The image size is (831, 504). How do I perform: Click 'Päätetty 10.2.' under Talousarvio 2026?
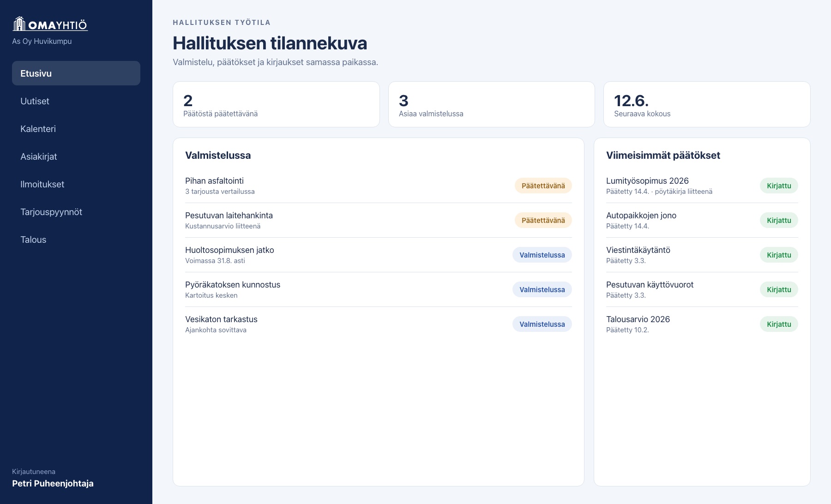pyautogui.click(x=627, y=330)
